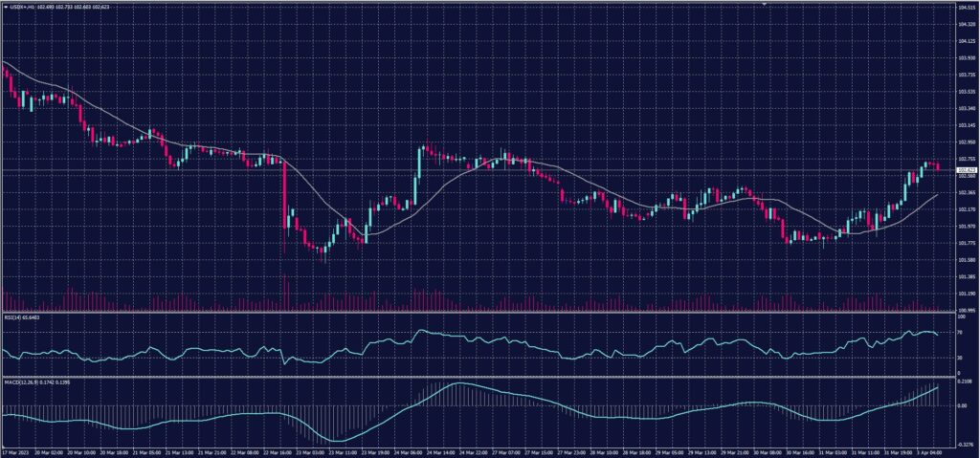Click the 17 Mar 2023 date label
980x458 pixels.
coord(16,450)
